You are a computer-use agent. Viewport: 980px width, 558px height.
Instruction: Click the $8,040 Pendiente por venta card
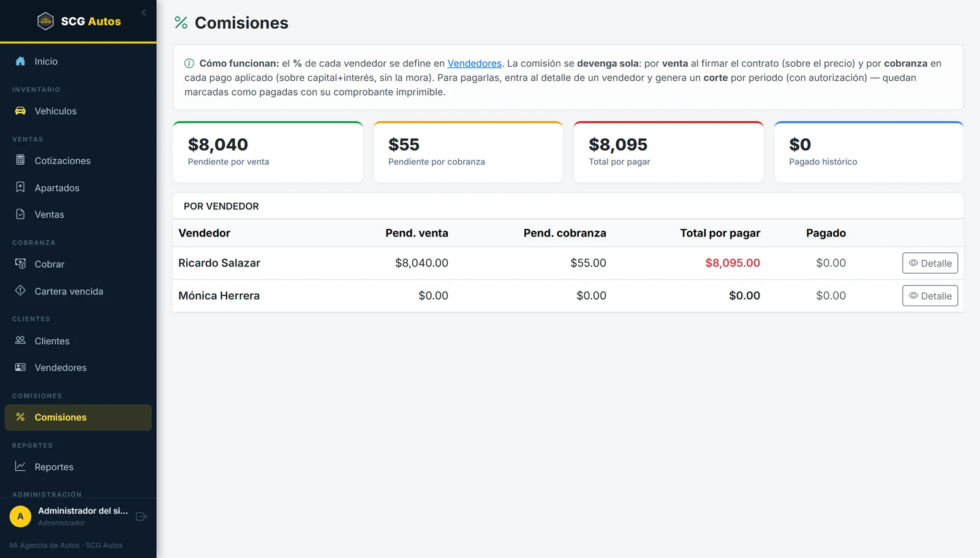pos(268,151)
